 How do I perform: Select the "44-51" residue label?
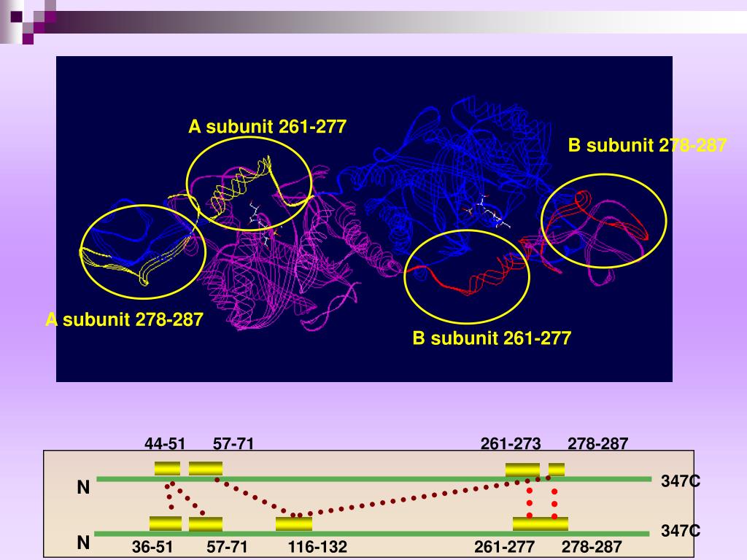click(165, 444)
